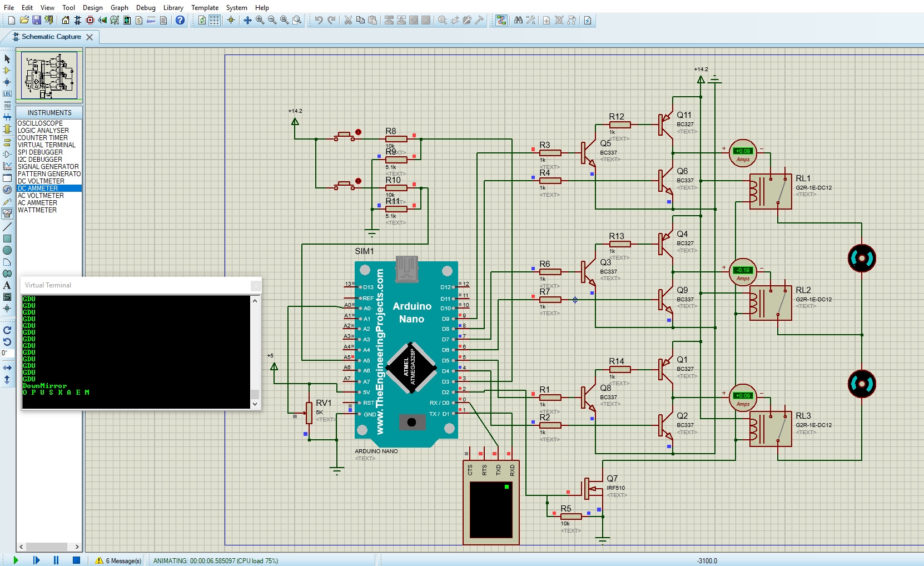
Task: Click the Search and Tag binoculars icon
Action: 518,20
